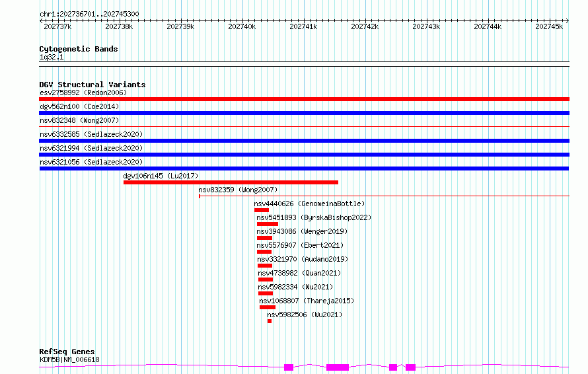
Task: Select nsv1068807 (Thareja2015) label
Action: pyautogui.click(x=307, y=301)
